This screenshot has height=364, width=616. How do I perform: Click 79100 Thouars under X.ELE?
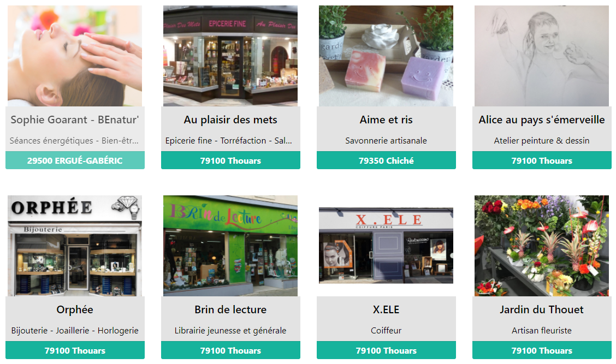[386, 350]
